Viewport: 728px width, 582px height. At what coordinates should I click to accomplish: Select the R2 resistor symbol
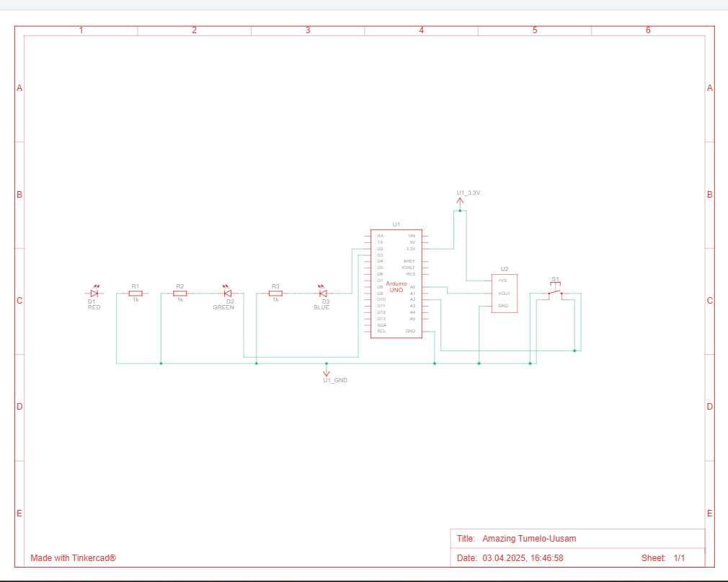[180, 294]
